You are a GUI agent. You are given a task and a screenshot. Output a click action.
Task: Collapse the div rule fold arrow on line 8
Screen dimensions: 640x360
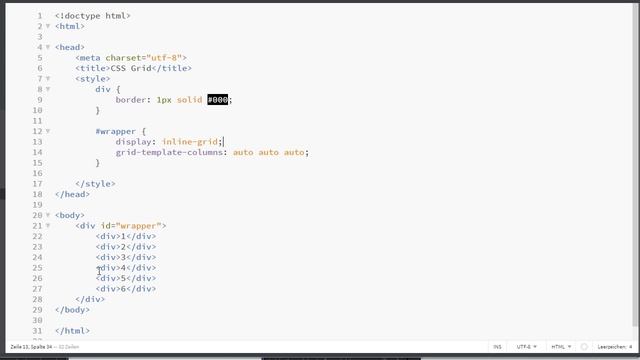(48, 89)
